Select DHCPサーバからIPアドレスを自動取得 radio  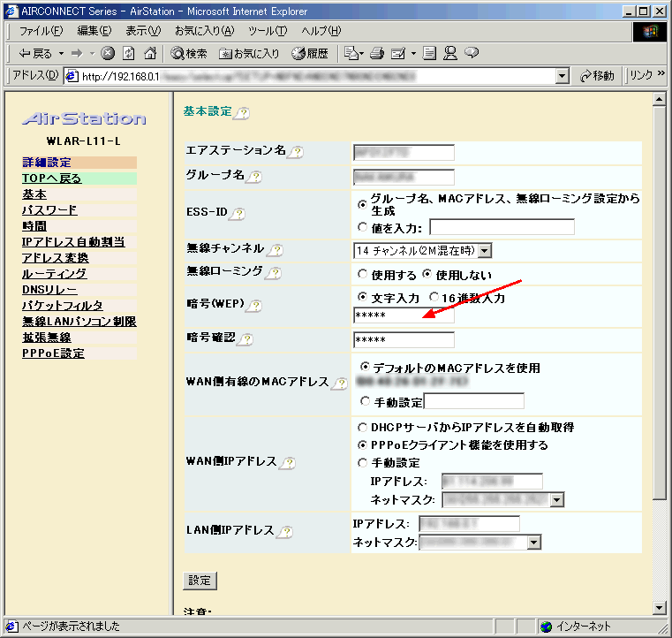pyautogui.click(x=363, y=427)
